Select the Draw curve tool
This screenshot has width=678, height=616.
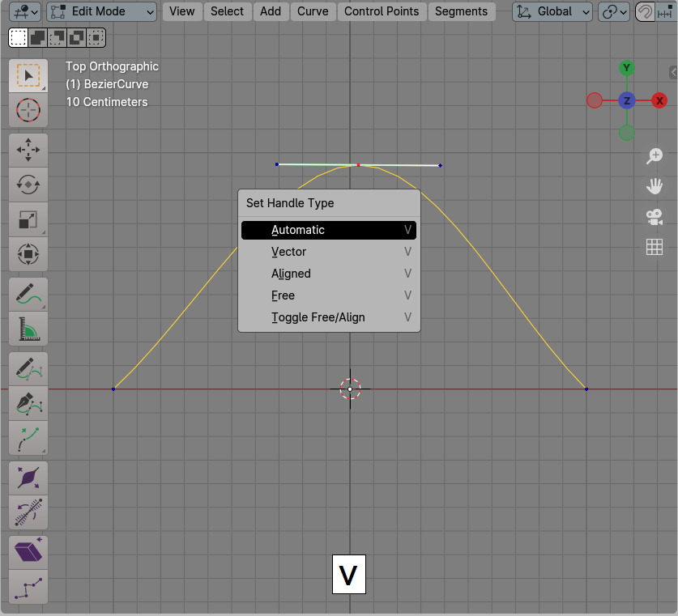click(28, 368)
